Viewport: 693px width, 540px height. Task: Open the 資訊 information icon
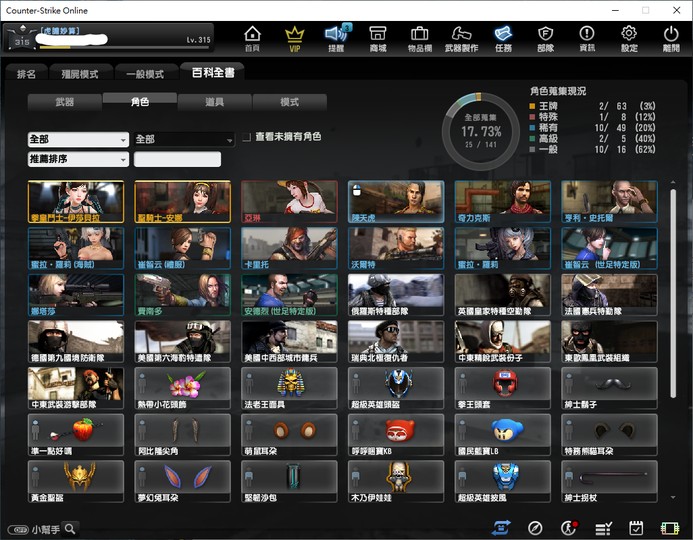pyautogui.click(x=587, y=38)
